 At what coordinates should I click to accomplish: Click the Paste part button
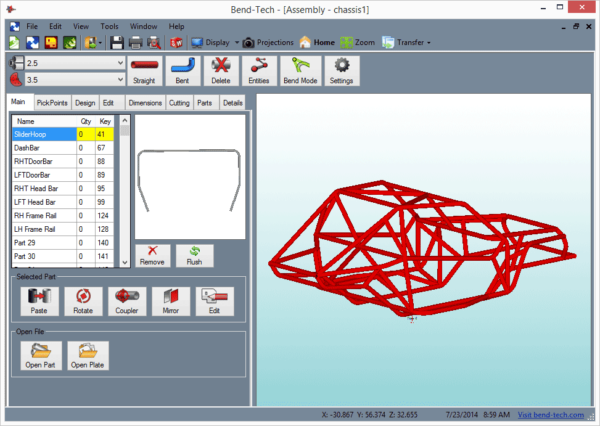pos(39,301)
